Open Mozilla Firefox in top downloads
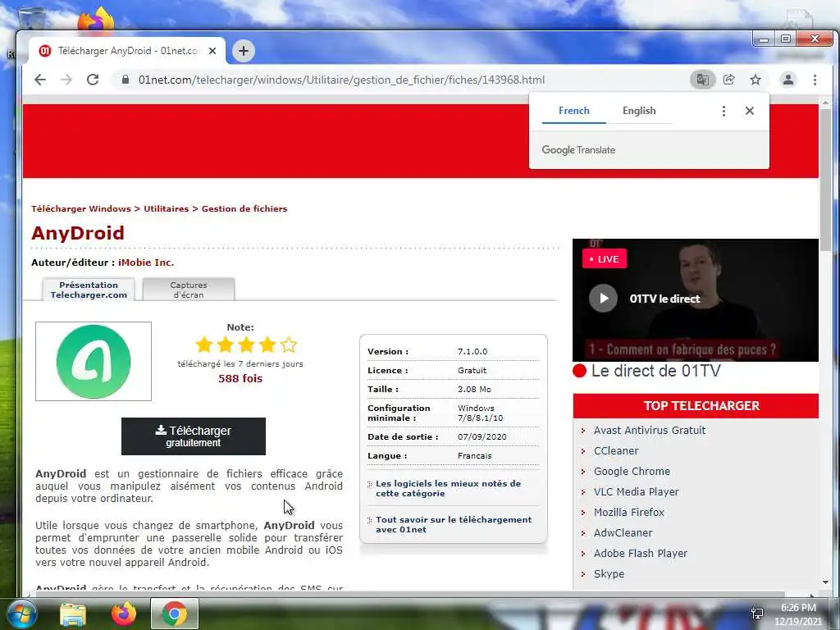This screenshot has width=840, height=630. coord(629,512)
